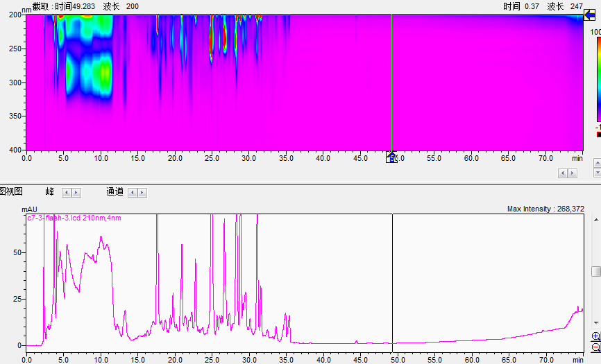Click the zoom out magnifier icon

point(596,347)
